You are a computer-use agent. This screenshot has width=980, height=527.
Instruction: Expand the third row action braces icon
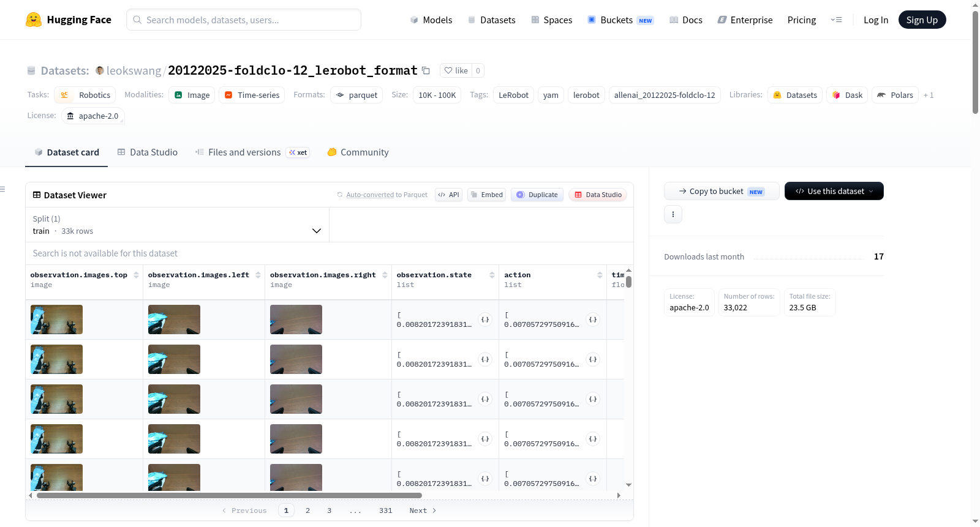click(593, 399)
